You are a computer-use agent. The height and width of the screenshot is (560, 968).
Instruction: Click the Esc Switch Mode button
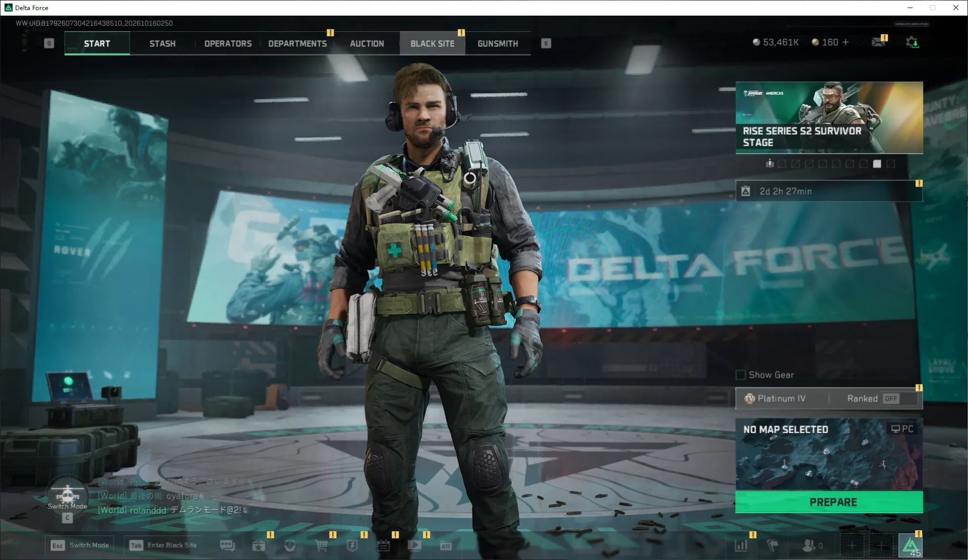tap(80, 545)
